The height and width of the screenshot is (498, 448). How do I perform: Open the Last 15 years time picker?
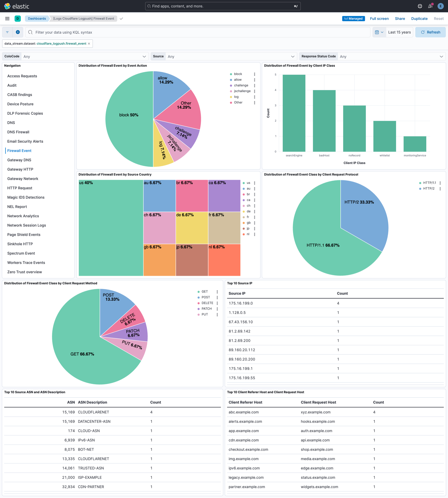(399, 32)
